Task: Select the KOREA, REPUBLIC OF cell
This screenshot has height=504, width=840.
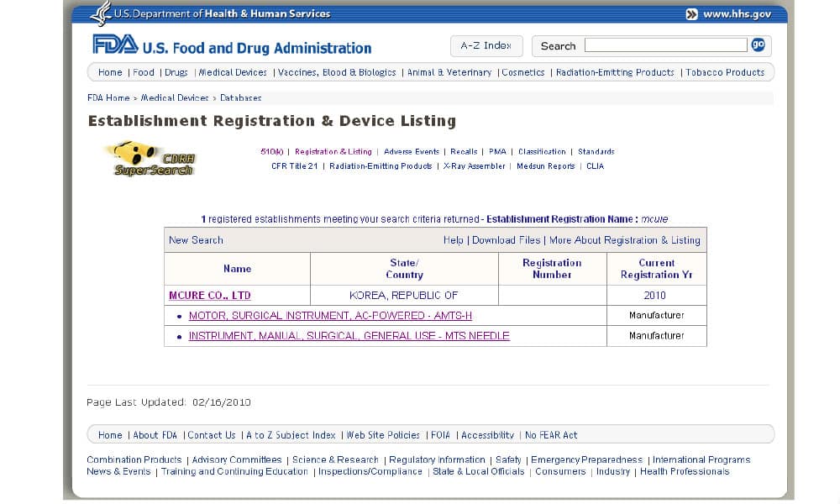Action: pyautogui.click(x=404, y=296)
